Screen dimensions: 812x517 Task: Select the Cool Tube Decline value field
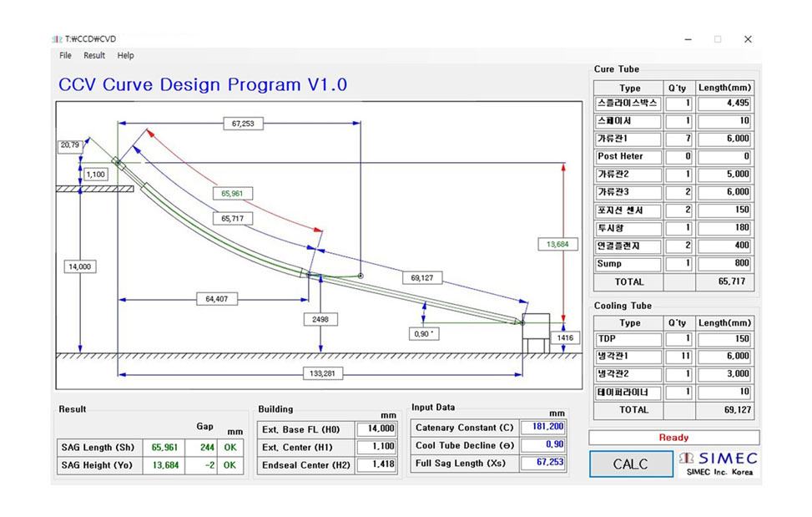[x=544, y=445]
